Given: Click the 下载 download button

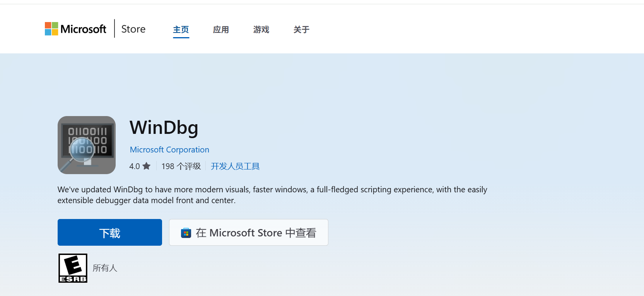Looking at the screenshot, I should pyautogui.click(x=110, y=233).
